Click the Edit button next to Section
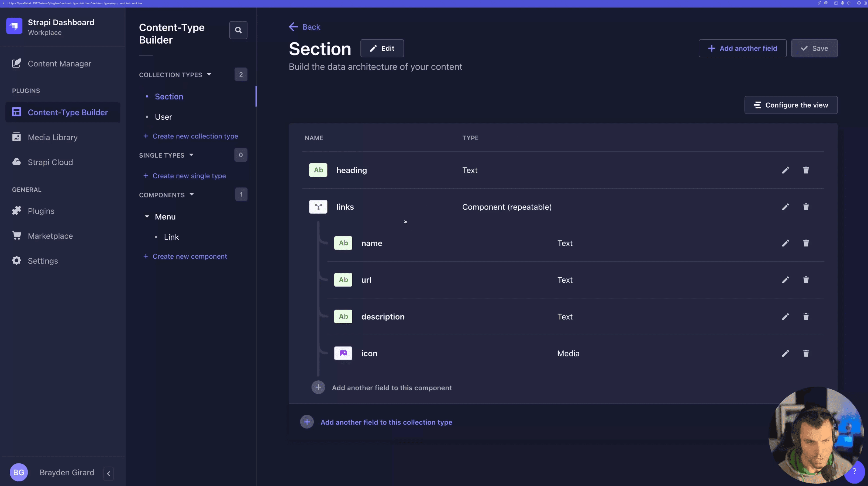The height and width of the screenshot is (486, 868). (x=382, y=48)
